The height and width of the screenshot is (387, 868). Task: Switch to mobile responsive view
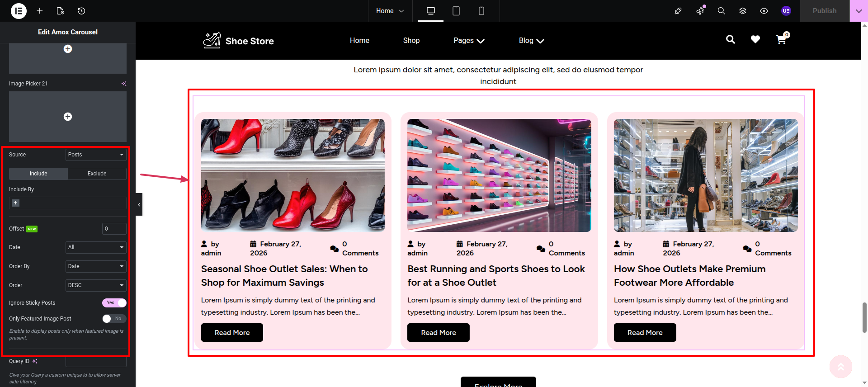(x=481, y=11)
